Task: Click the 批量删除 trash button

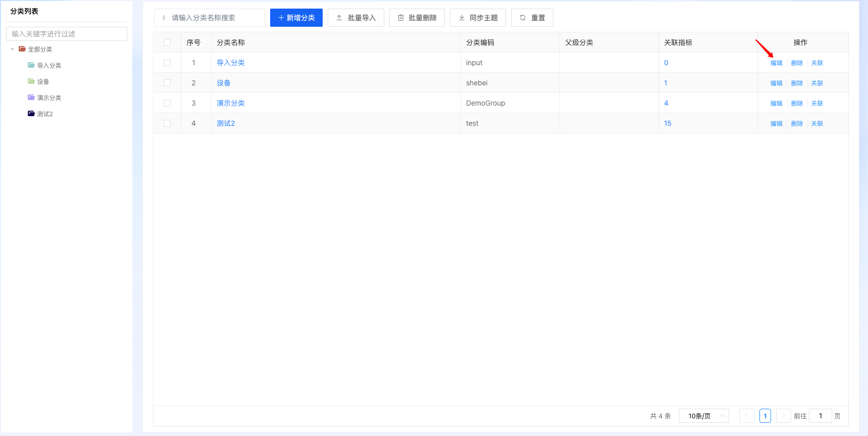Action: click(417, 18)
